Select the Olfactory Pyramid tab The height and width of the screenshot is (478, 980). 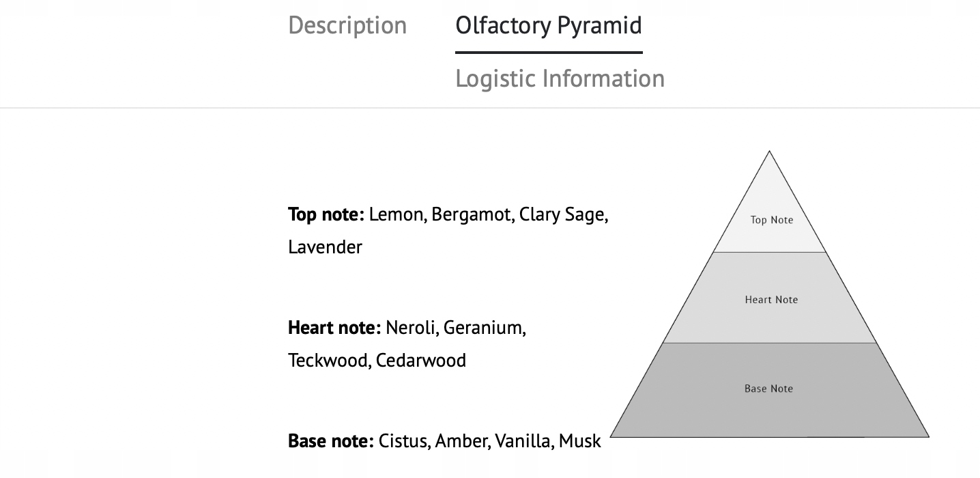coord(549,25)
